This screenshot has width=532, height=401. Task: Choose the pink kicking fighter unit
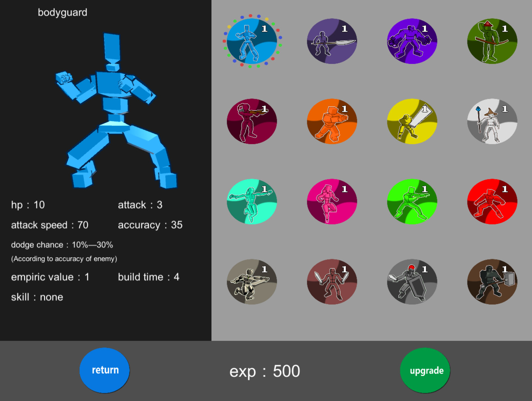pyautogui.click(x=332, y=202)
